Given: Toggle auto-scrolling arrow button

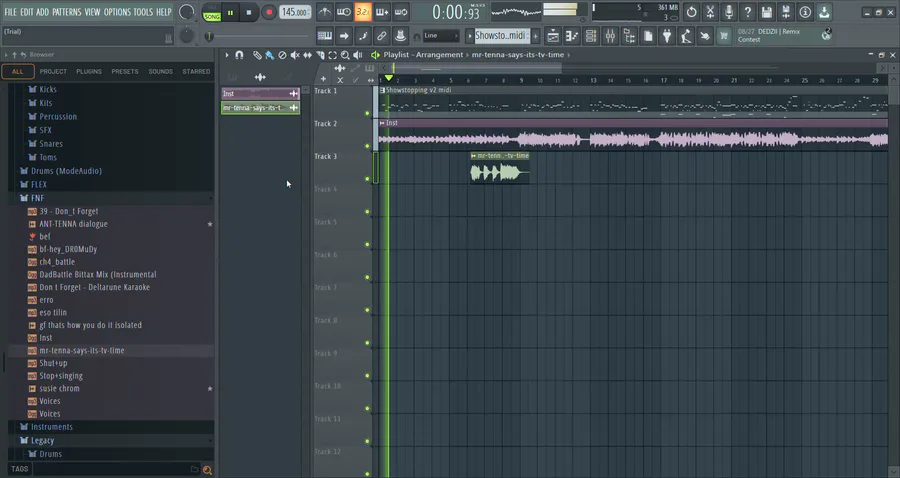Looking at the screenshot, I should tap(344, 36).
